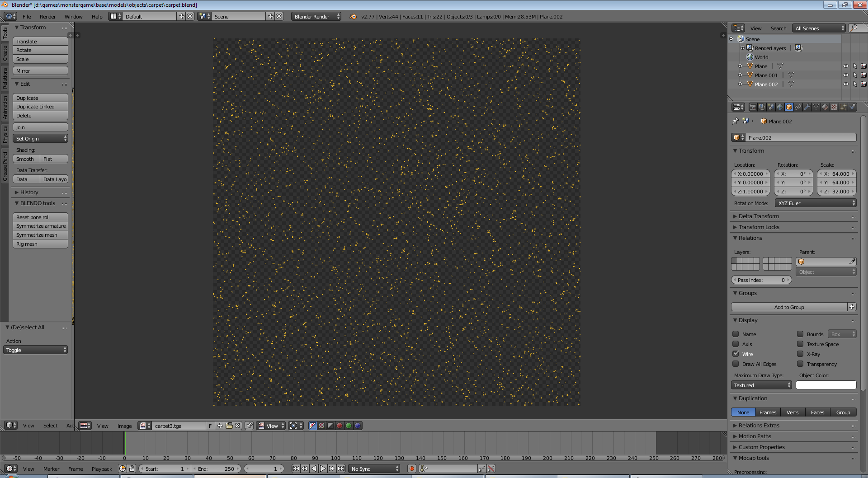Open the Render menu
This screenshot has height=478, width=868.
point(47,17)
